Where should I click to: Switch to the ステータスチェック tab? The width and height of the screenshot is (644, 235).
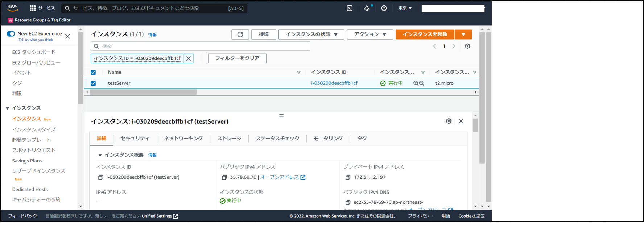pos(278,139)
